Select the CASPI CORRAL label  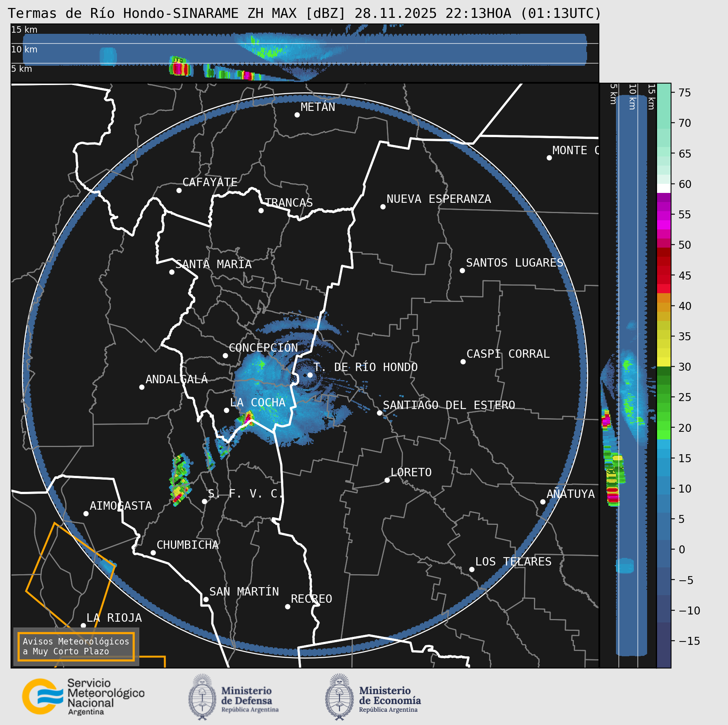coord(508,354)
